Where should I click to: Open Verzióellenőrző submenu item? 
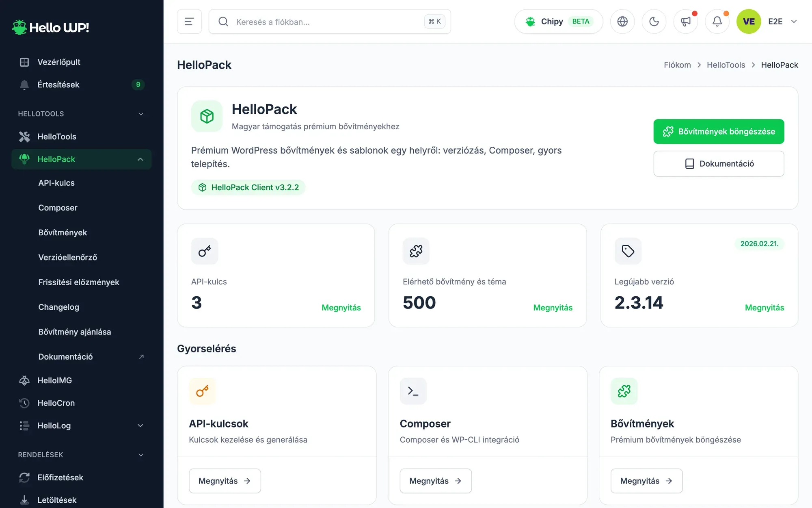click(x=67, y=257)
